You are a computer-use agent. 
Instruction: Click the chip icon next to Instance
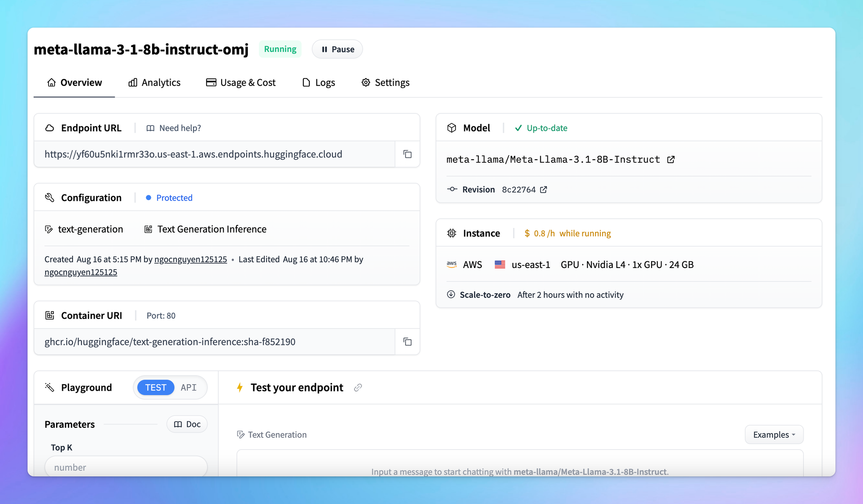click(x=452, y=233)
